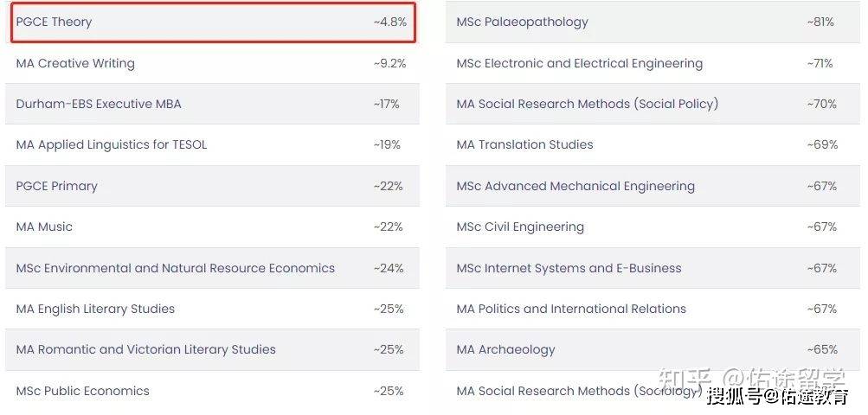
Task: Click MA Creative Writing course name
Action: [x=75, y=63]
